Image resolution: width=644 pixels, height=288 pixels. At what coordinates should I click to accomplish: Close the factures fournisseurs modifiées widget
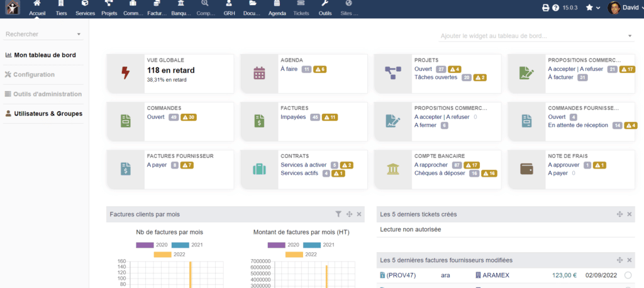click(630, 260)
